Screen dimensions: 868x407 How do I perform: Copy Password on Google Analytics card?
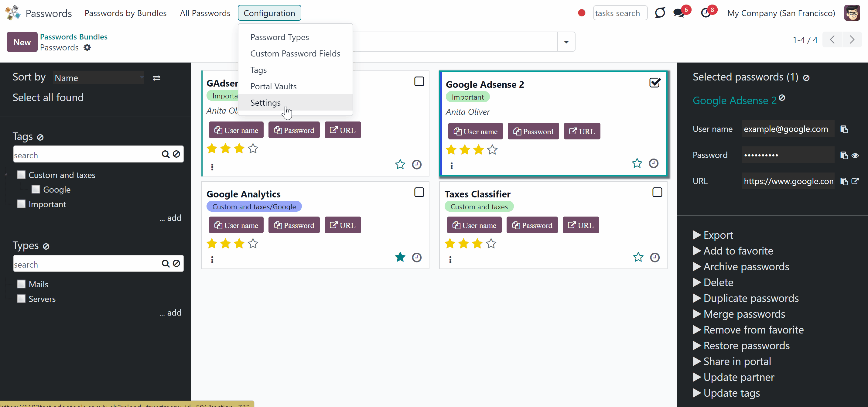[x=294, y=225]
